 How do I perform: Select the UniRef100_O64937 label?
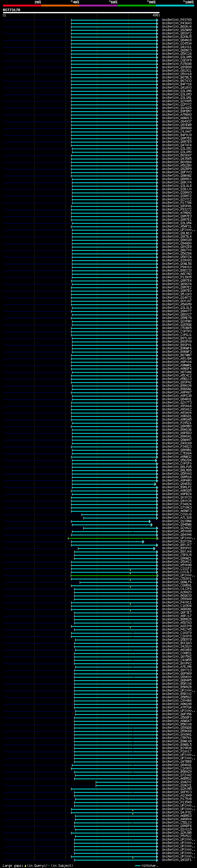176,122
